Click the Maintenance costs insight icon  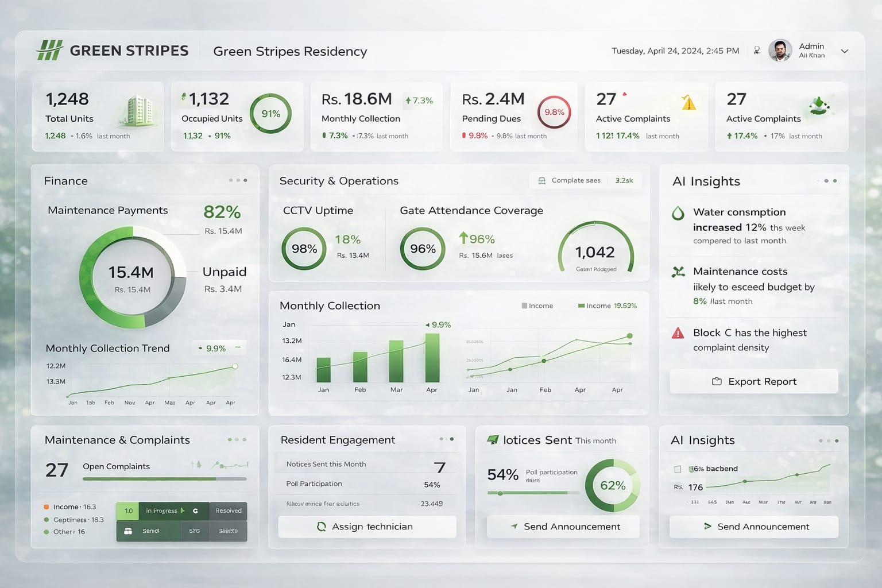[x=678, y=272]
